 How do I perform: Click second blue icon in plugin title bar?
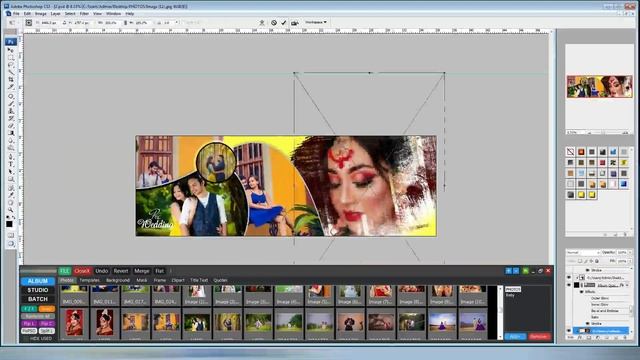click(516, 271)
